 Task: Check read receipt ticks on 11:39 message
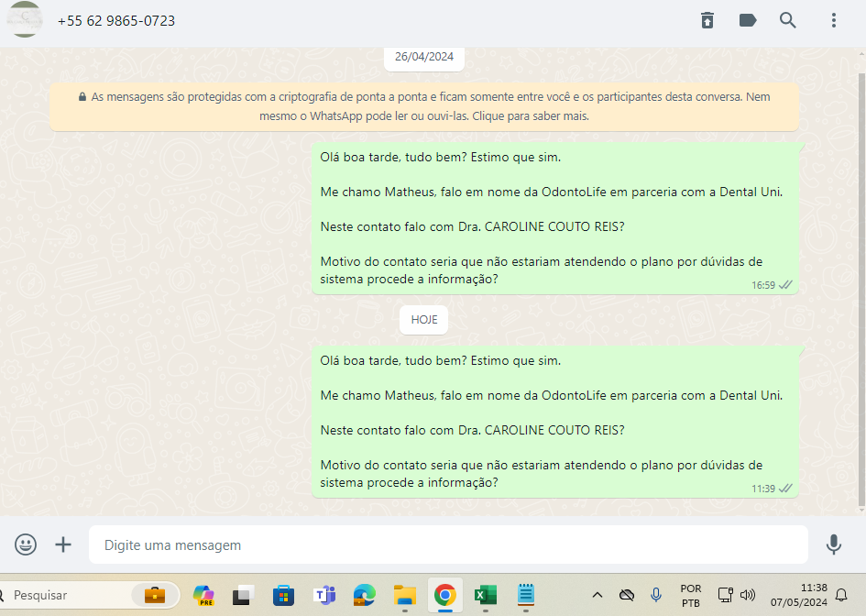[x=785, y=489]
